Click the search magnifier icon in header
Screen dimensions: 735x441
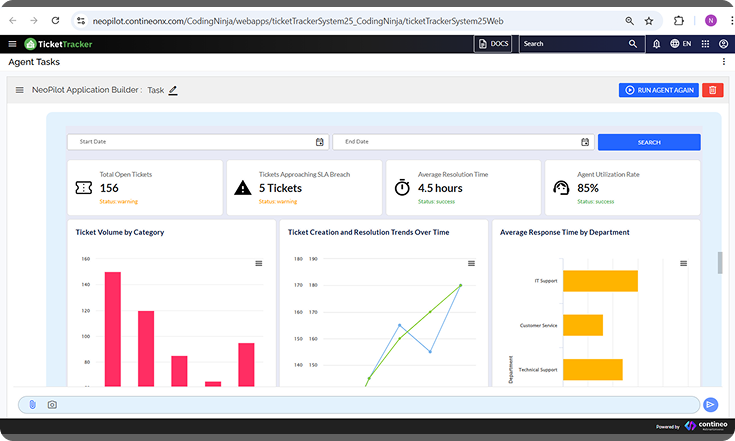tap(632, 44)
